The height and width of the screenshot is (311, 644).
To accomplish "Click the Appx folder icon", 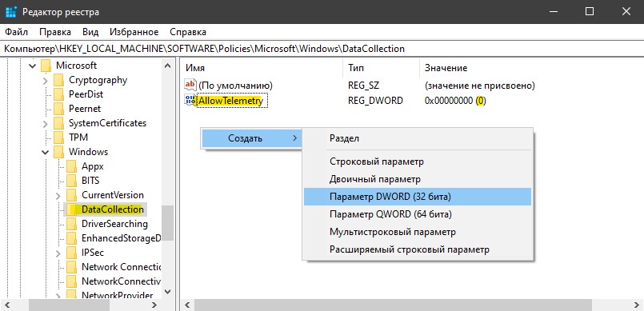I will click(x=71, y=166).
